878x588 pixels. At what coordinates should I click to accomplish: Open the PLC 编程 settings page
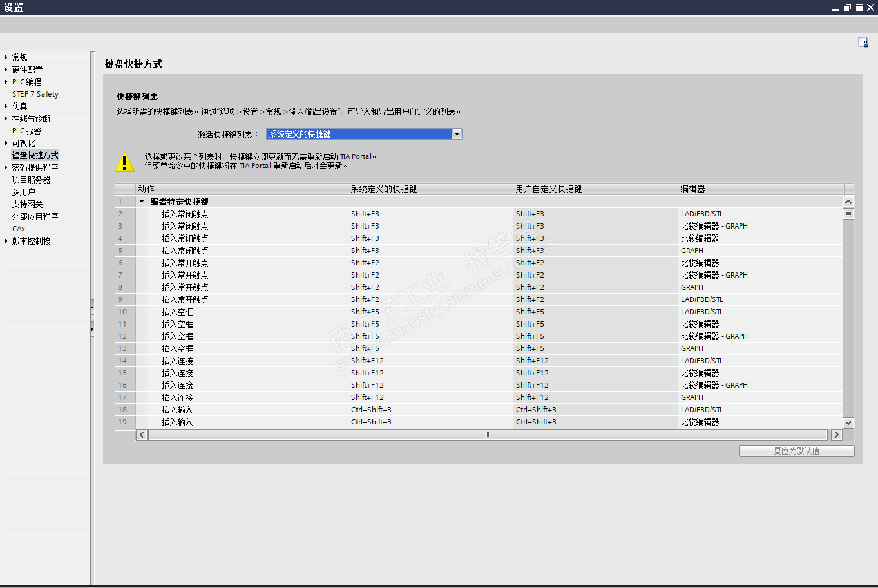coord(26,82)
